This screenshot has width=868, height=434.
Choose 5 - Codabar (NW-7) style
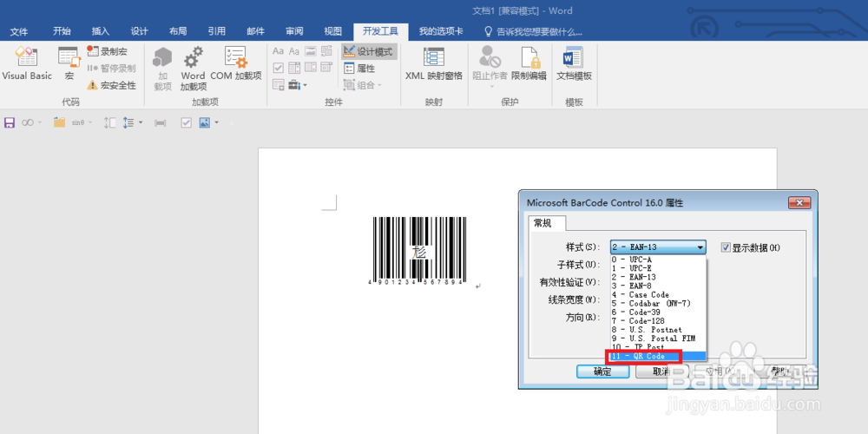point(658,303)
